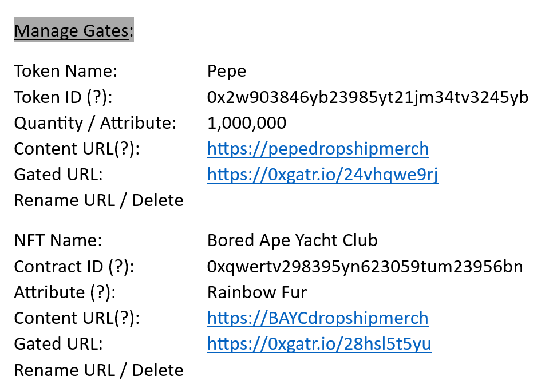
Task: Click the Contract ID (?) help label
Action: [x=74, y=267]
